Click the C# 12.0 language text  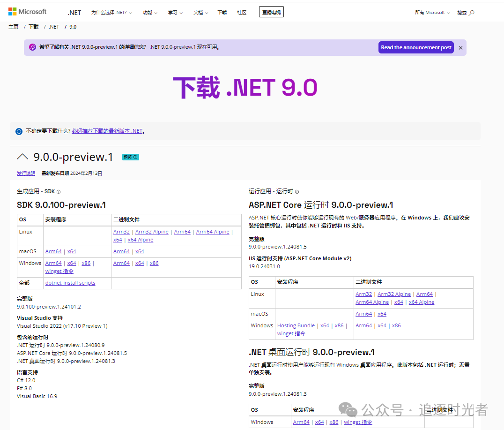click(x=26, y=380)
